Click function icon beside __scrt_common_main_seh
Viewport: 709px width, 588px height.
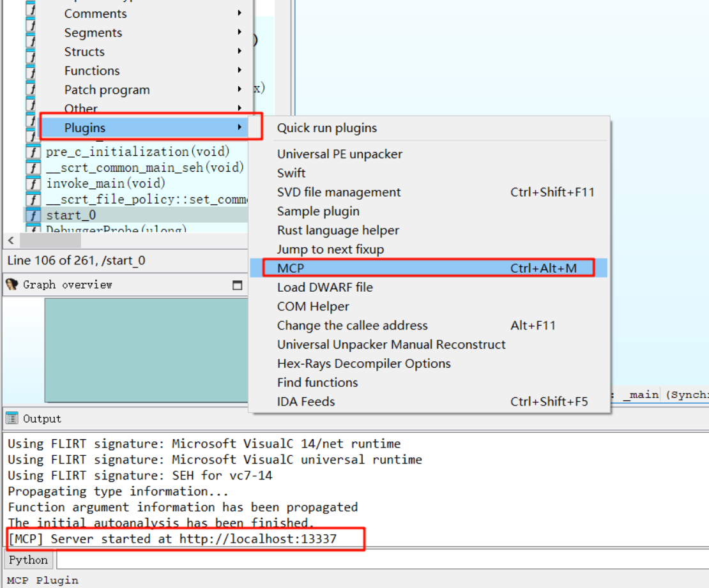(x=33, y=168)
